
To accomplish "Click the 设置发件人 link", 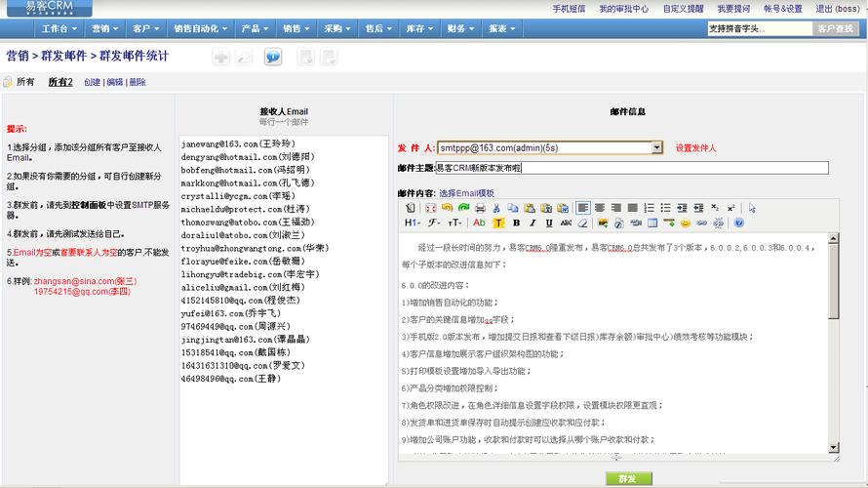I will (x=695, y=148).
